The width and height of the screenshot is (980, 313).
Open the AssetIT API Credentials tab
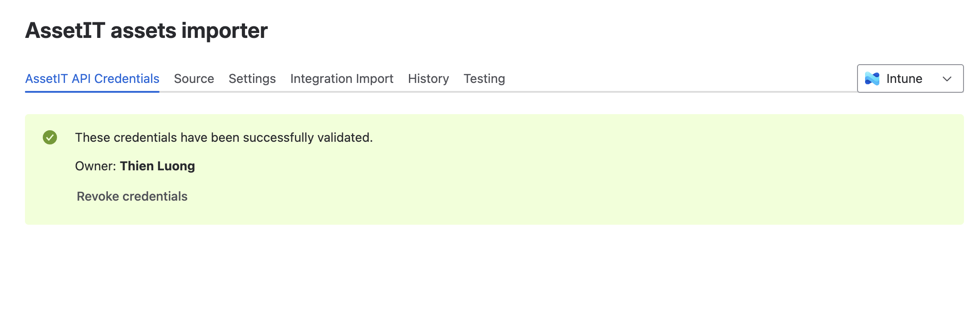point(92,78)
